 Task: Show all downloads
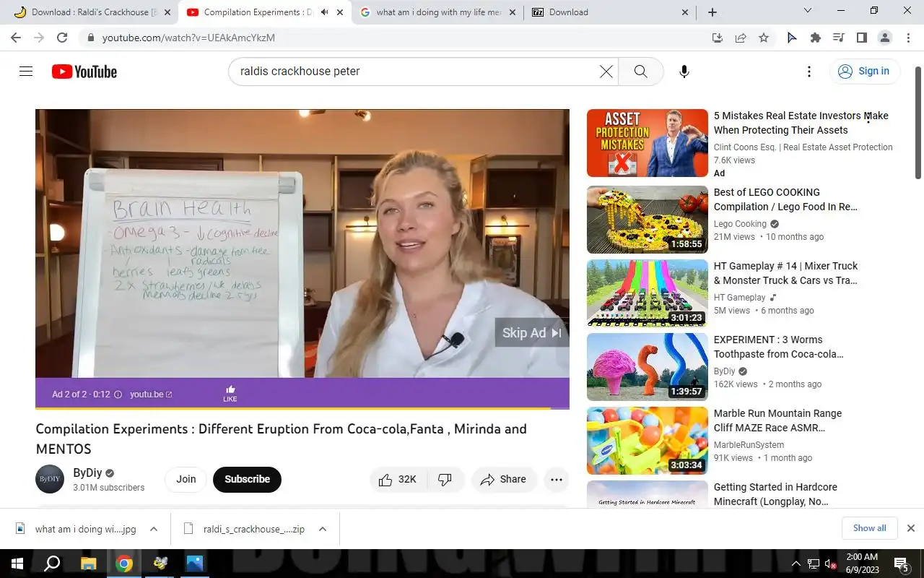pyautogui.click(x=869, y=528)
